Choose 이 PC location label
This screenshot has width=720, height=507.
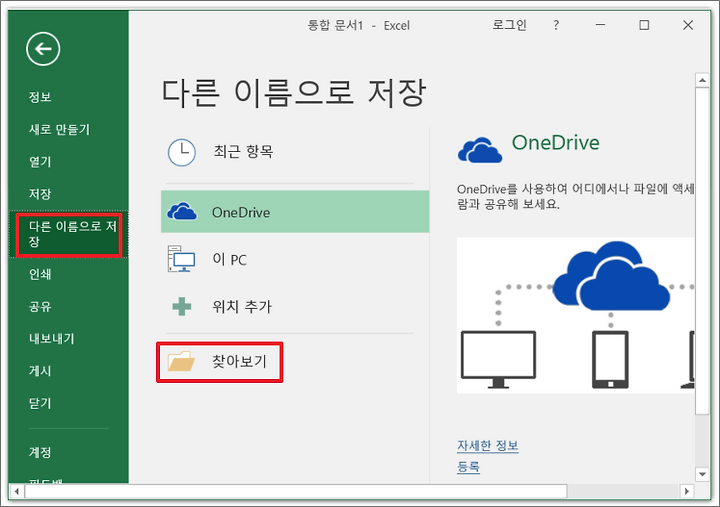click(229, 259)
